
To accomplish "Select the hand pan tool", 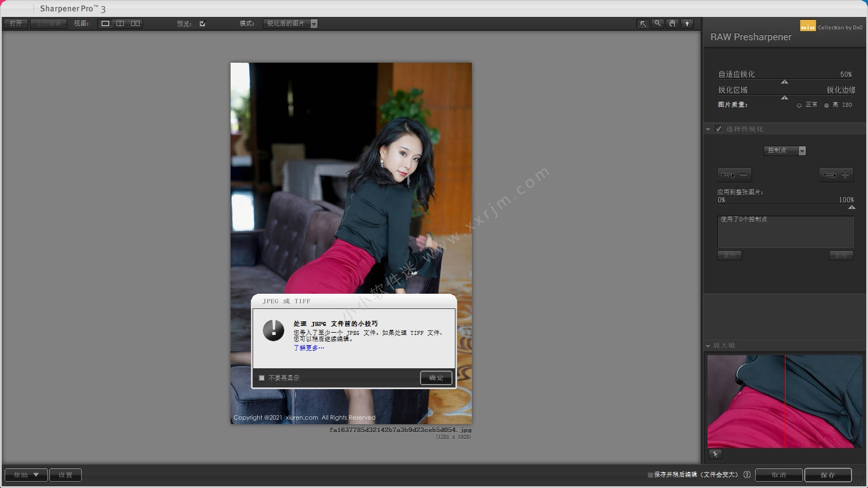I will coord(672,24).
